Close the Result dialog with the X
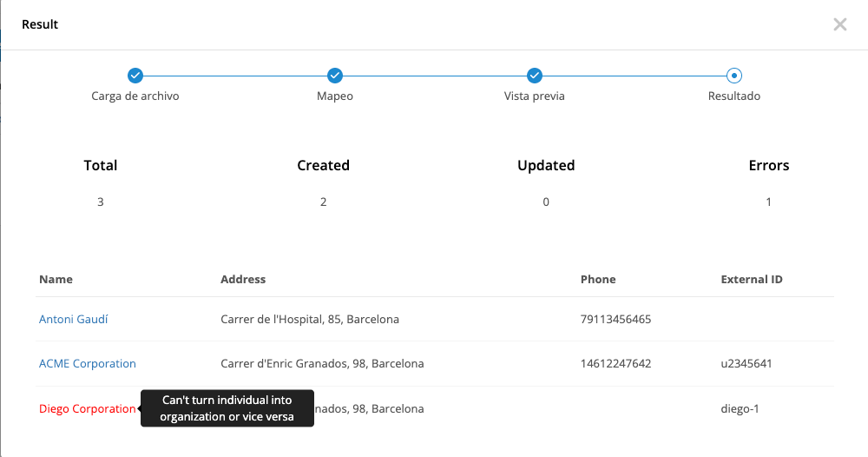Image resolution: width=868 pixels, height=457 pixels. click(x=839, y=24)
